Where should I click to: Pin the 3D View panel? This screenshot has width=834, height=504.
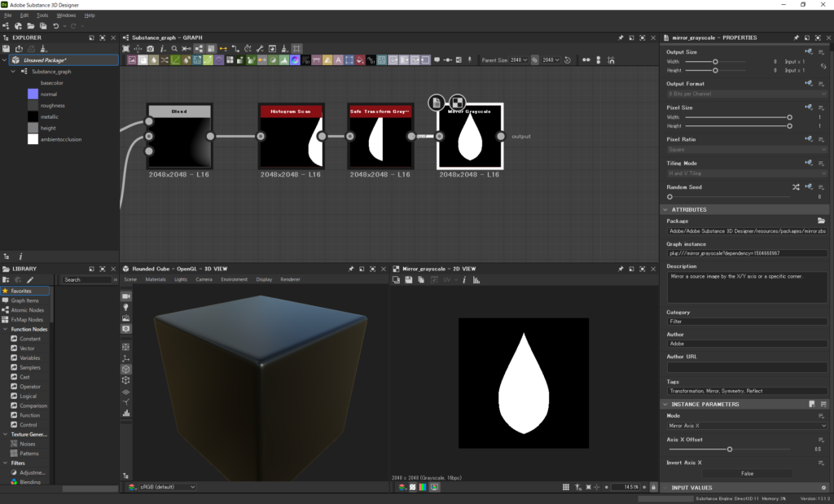coord(351,269)
